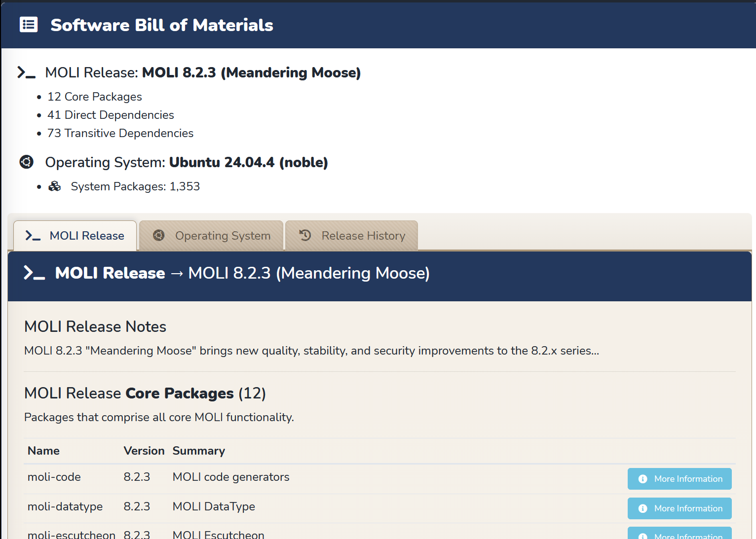Open More Information for moli-datatype
The height and width of the screenshot is (539, 756).
pos(680,508)
